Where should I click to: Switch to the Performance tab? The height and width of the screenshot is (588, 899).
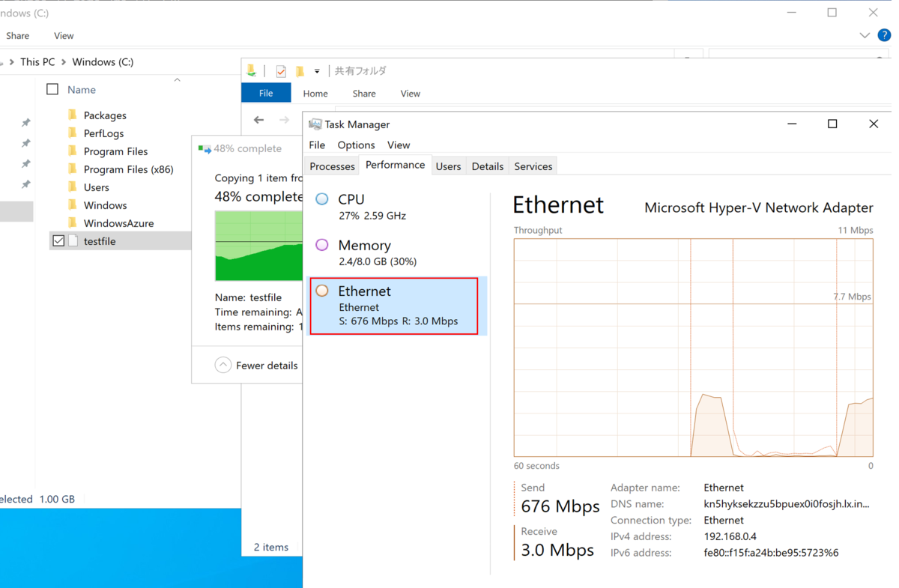pyautogui.click(x=395, y=165)
